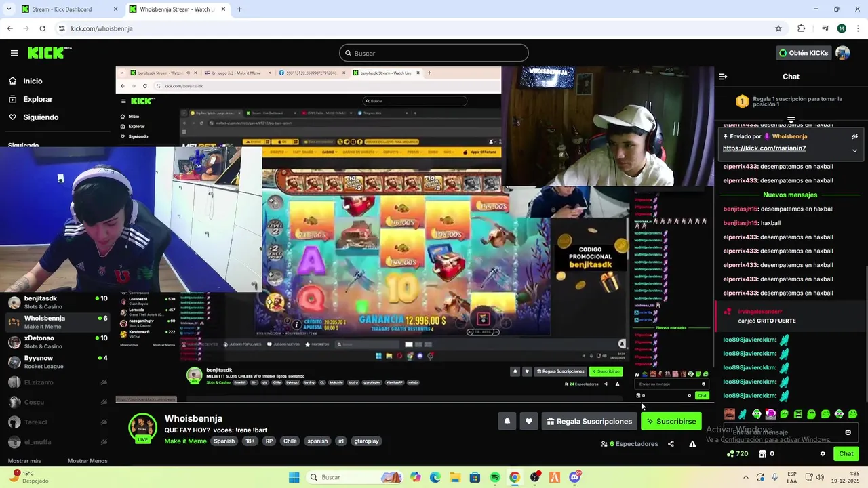Open the user profile avatar menu
Image resolution: width=868 pixels, height=488 pixels.
tap(843, 53)
